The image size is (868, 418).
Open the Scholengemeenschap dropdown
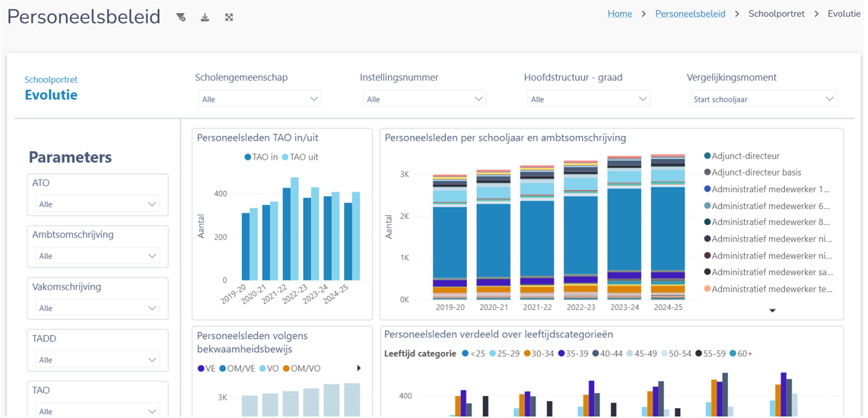coord(259,99)
